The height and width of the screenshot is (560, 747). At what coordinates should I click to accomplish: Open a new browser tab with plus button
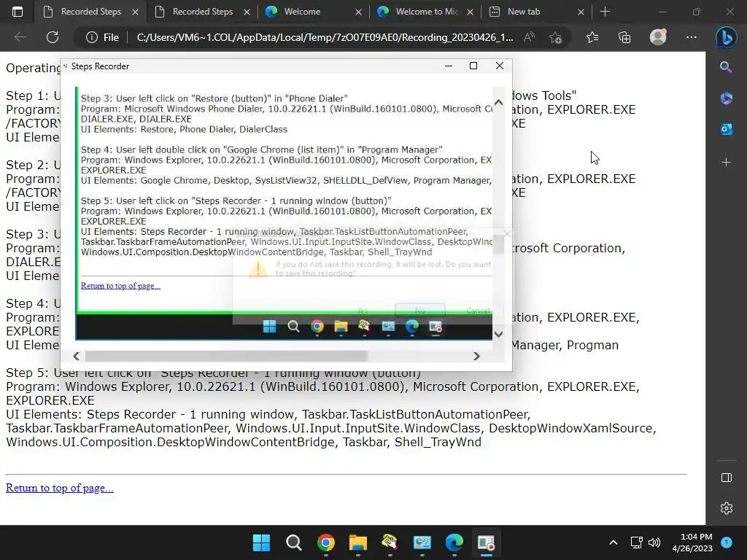605,12
